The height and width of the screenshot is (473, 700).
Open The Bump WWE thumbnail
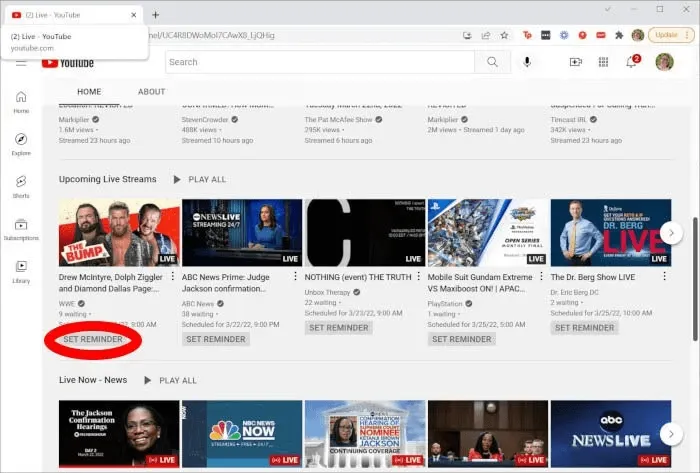pyautogui.click(x=119, y=233)
